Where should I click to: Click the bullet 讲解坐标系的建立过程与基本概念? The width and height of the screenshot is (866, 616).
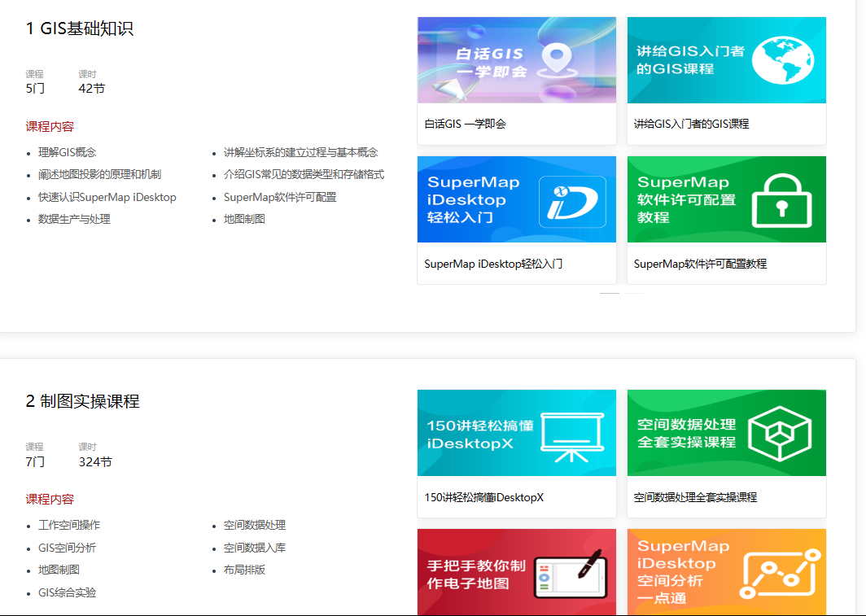(x=300, y=152)
